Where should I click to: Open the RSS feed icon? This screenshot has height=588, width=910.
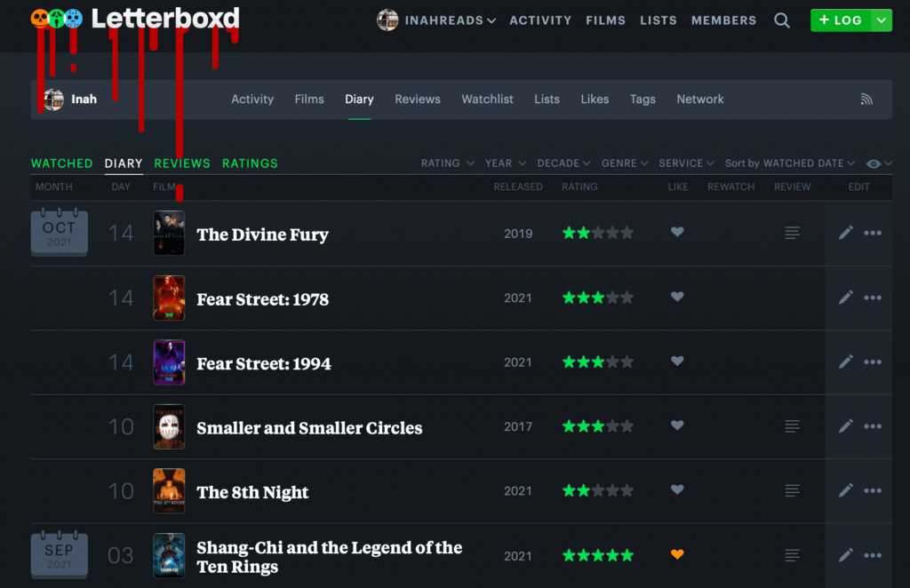click(866, 99)
